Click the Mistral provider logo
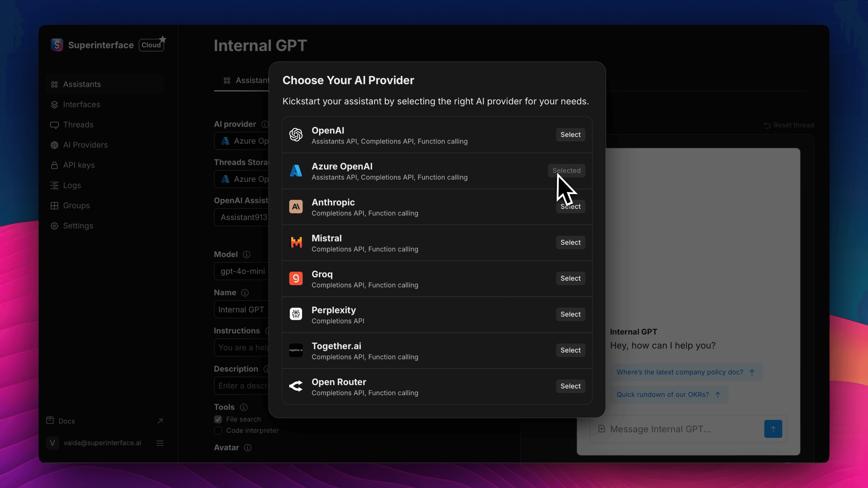Screen dimensions: 868x488 point(295,242)
